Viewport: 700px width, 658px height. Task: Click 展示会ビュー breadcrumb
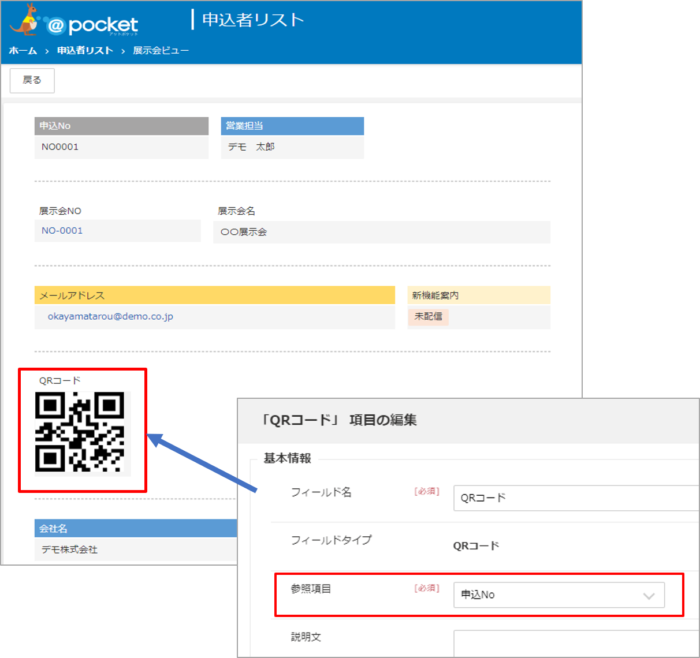click(x=161, y=50)
